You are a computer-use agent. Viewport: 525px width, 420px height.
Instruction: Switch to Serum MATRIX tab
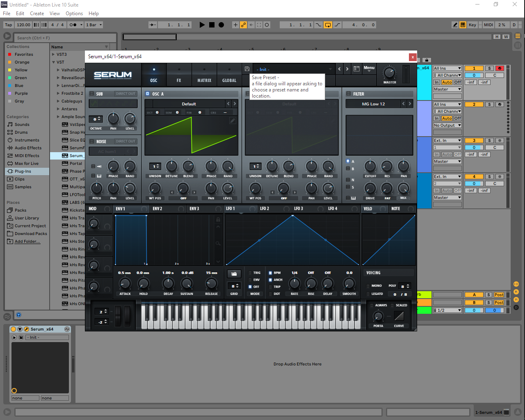coord(204,75)
